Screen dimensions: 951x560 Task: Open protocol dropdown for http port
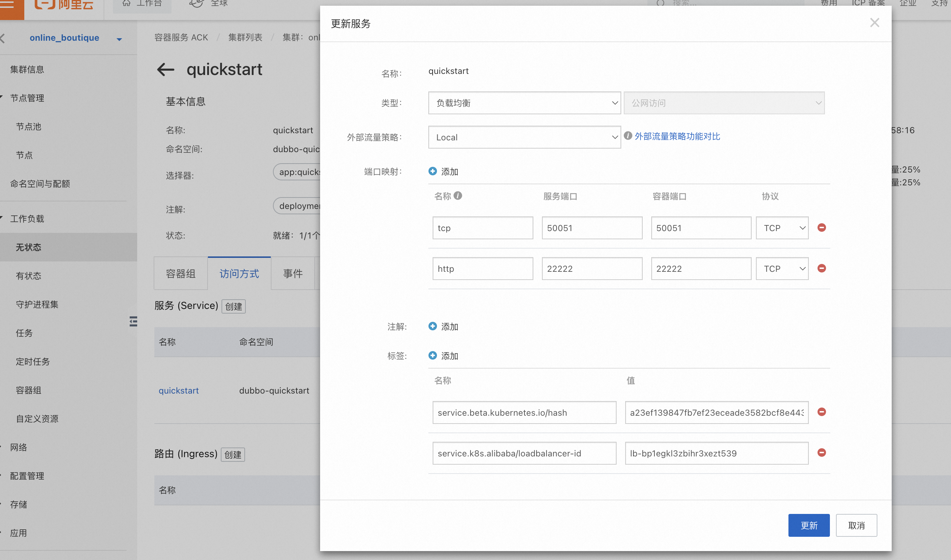click(x=782, y=269)
